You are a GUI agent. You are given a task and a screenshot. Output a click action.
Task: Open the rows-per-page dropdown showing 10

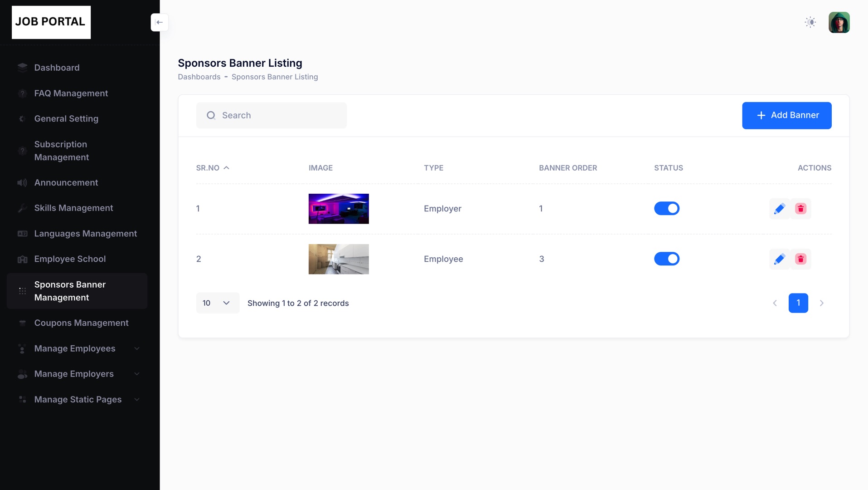click(x=217, y=303)
